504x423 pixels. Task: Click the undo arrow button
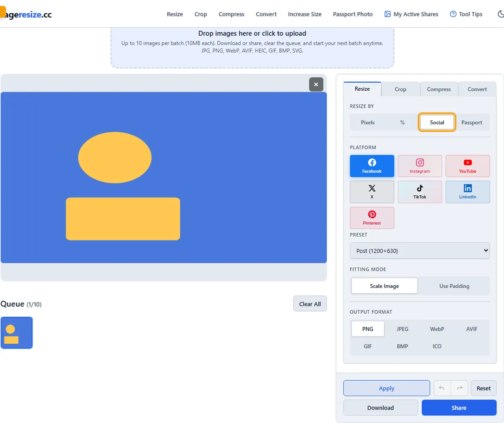442,388
